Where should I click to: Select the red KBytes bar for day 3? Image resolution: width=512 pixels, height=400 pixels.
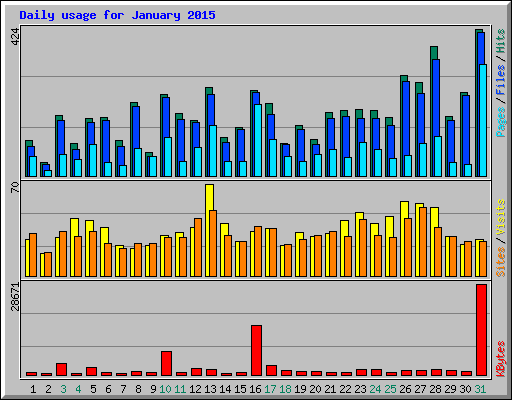[61, 369]
